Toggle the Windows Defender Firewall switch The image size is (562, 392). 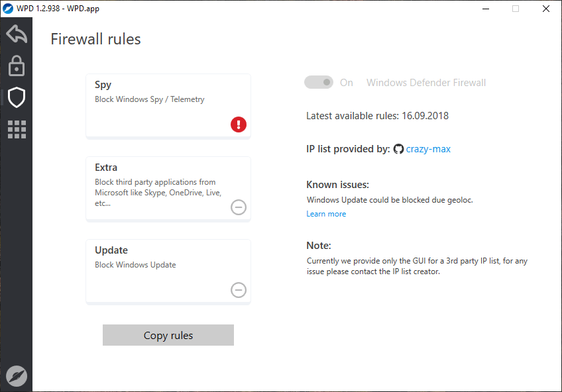[319, 83]
